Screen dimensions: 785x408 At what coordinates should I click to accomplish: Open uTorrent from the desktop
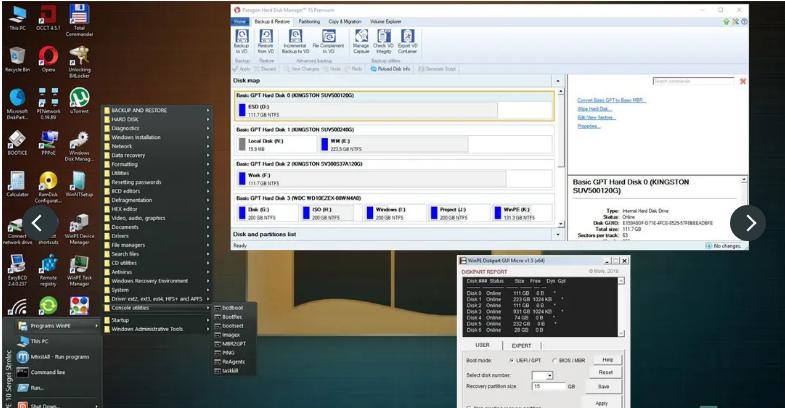(x=79, y=98)
